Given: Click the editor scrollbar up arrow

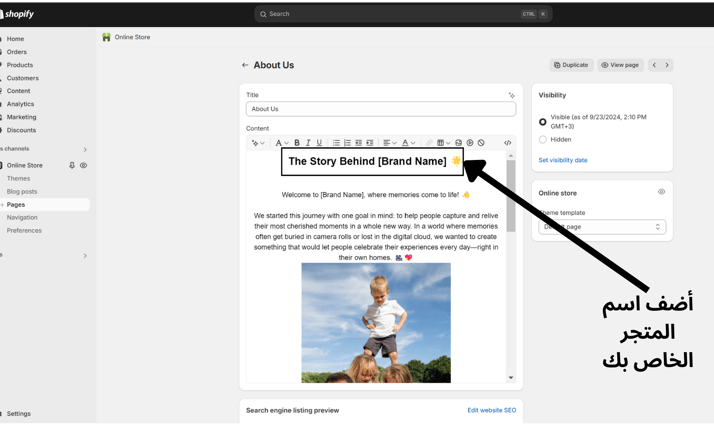Looking at the screenshot, I should tap(511, 156).
